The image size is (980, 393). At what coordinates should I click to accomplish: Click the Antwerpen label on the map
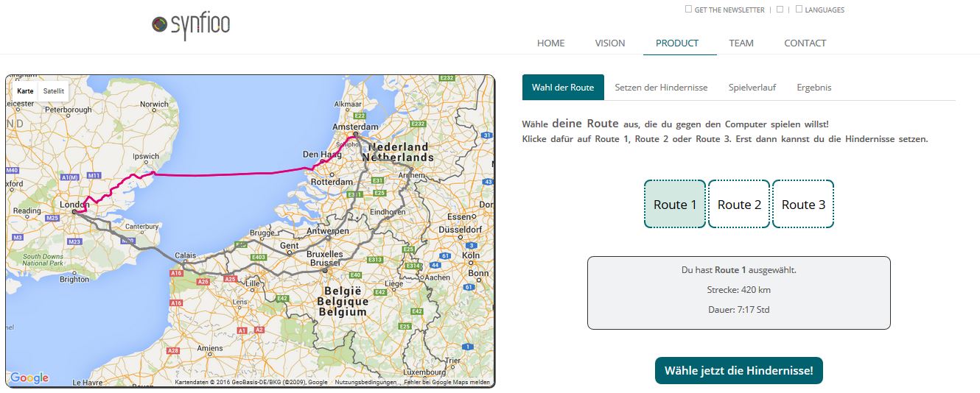tap(328, 230)
